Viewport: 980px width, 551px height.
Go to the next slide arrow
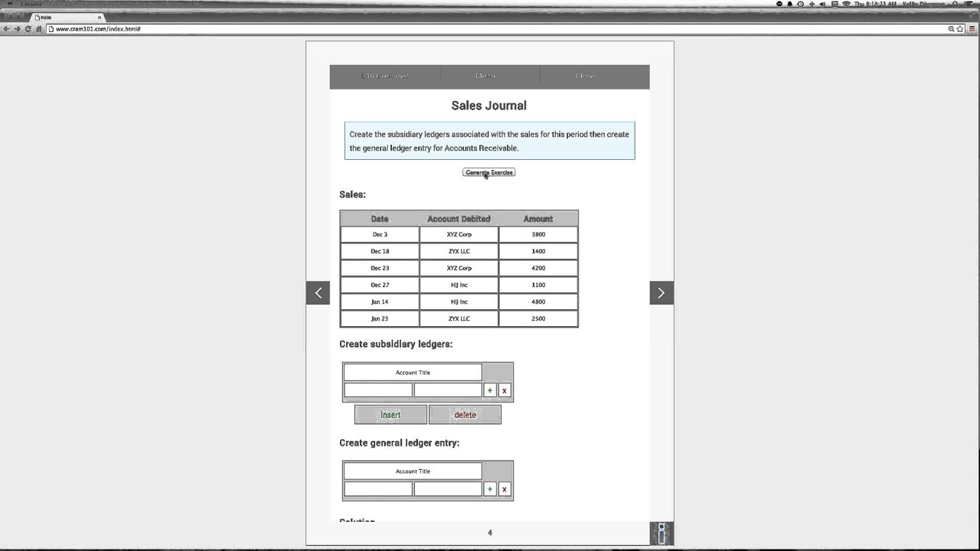pos(661,292)
